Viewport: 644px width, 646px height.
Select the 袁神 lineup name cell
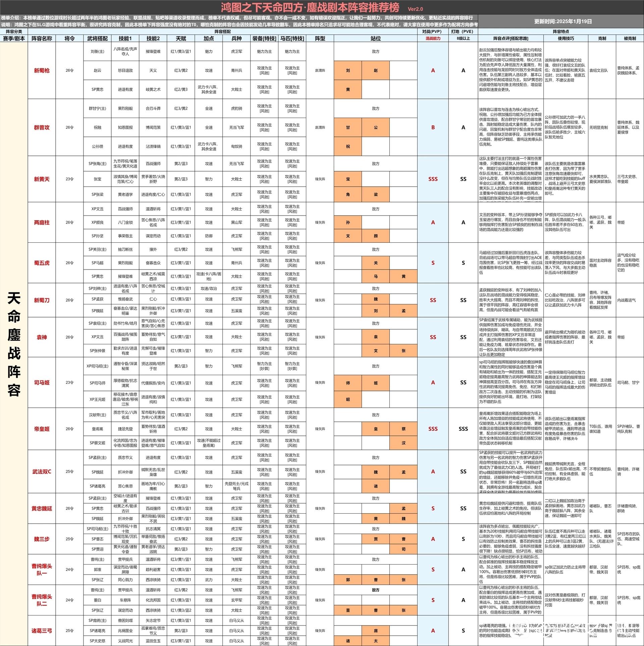click(x=42, y=337)
